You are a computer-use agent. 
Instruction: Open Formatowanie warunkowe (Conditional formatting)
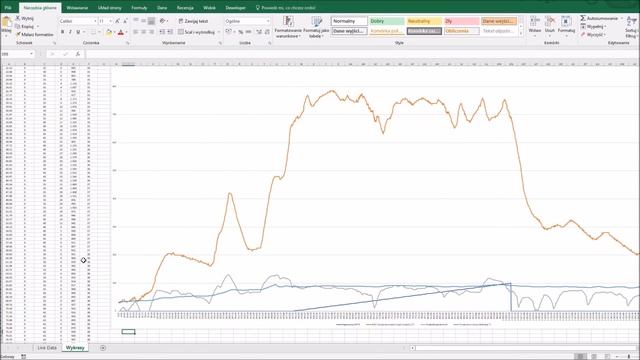tap(288, 27)
